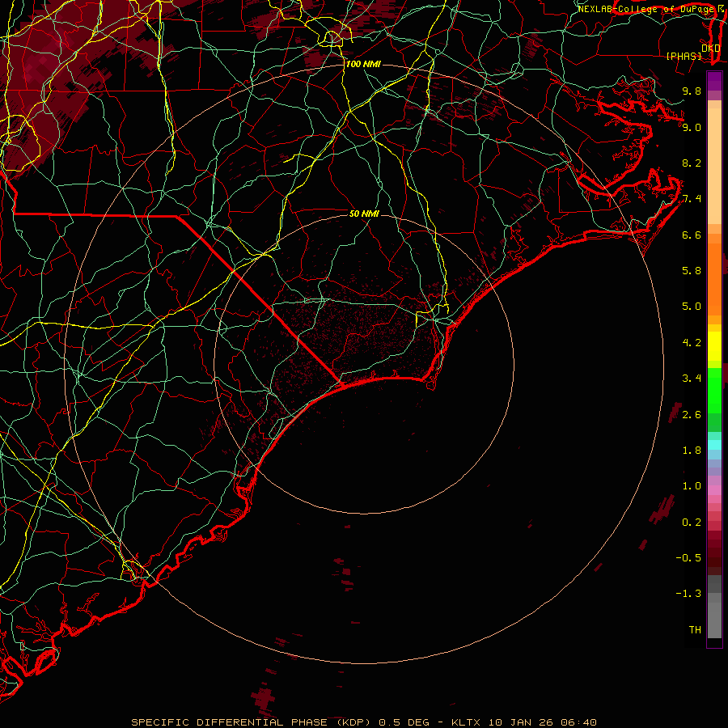The height and width of the screenshot is (728, 728).
Task: Click the '100 NMI' range ring label
Action: [x=363, y=64]
